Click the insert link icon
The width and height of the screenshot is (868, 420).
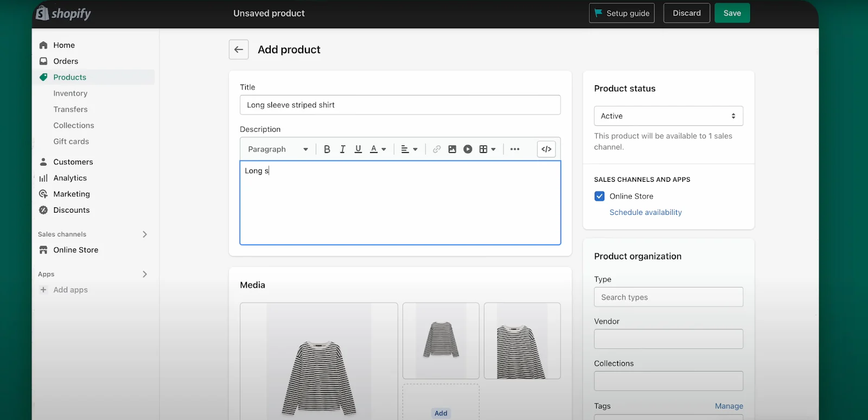tap(437, 149)
